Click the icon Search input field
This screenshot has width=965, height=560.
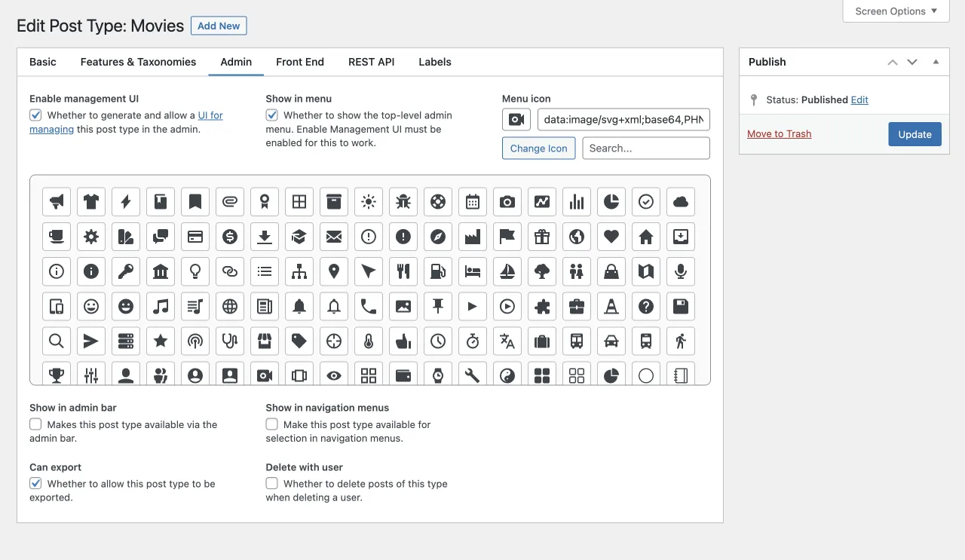click(x=645, y=148)
